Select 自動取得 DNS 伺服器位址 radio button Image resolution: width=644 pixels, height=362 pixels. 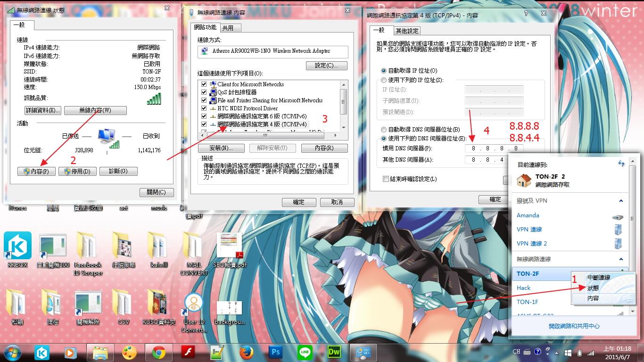click(384, 129)
